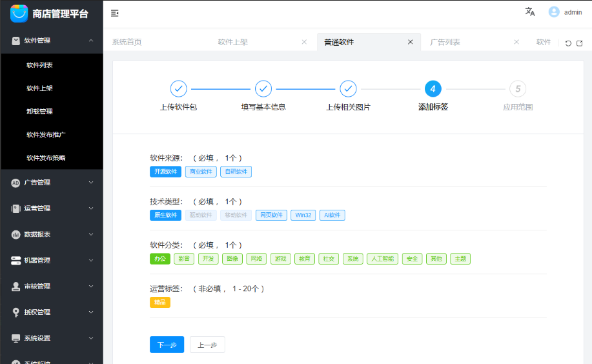This screenshot has width=592, height=364.
Task: Select the 开发 category tag
Action: tap(209, 259)
